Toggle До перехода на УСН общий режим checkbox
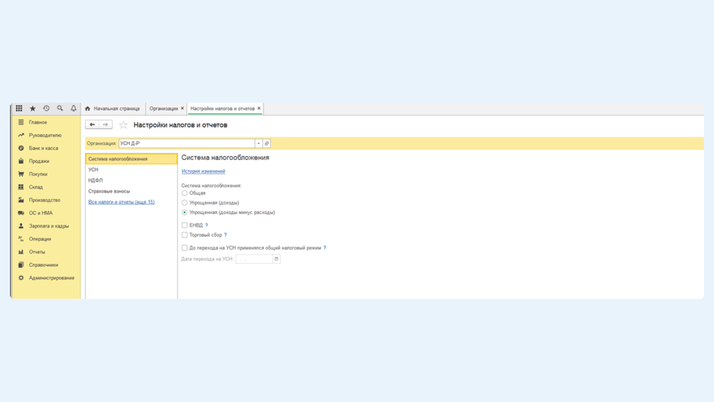This screenshot has height=402, width=714. point(184,248)
